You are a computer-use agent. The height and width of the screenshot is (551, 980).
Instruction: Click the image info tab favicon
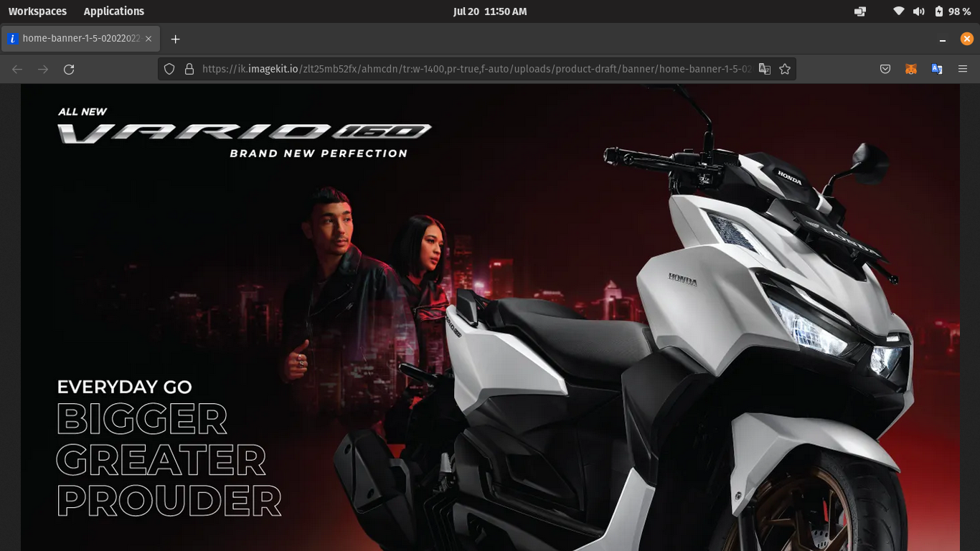[x=12, y=39]
